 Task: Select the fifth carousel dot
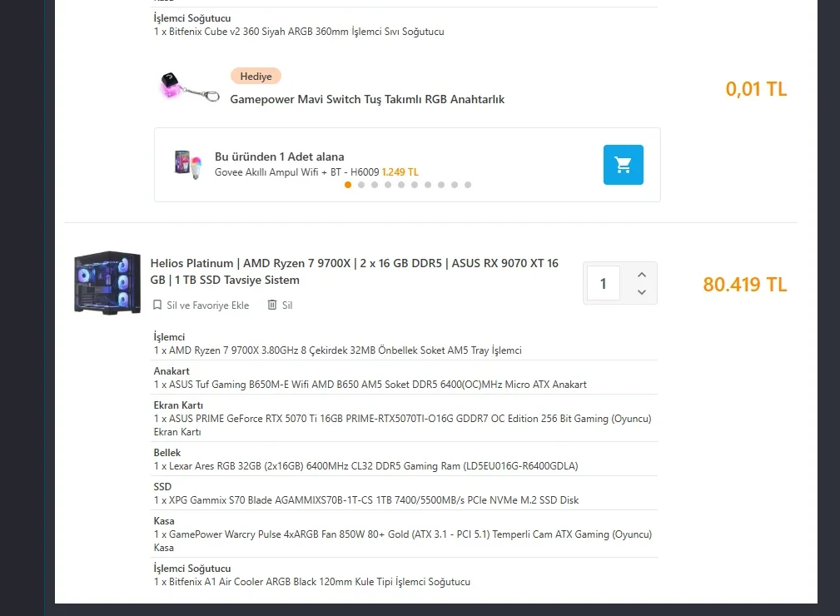click(401, 185)
